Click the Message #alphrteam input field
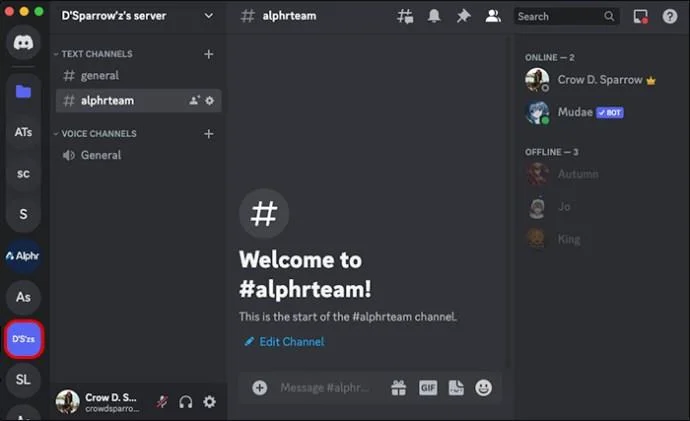The width and height of the screenshot is (690, 421). [x=325, y=388]
